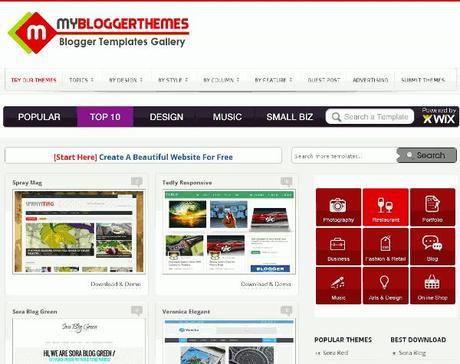Open Download & Demo for Spray Mag

pyautogui.click(x=115, y=284)
